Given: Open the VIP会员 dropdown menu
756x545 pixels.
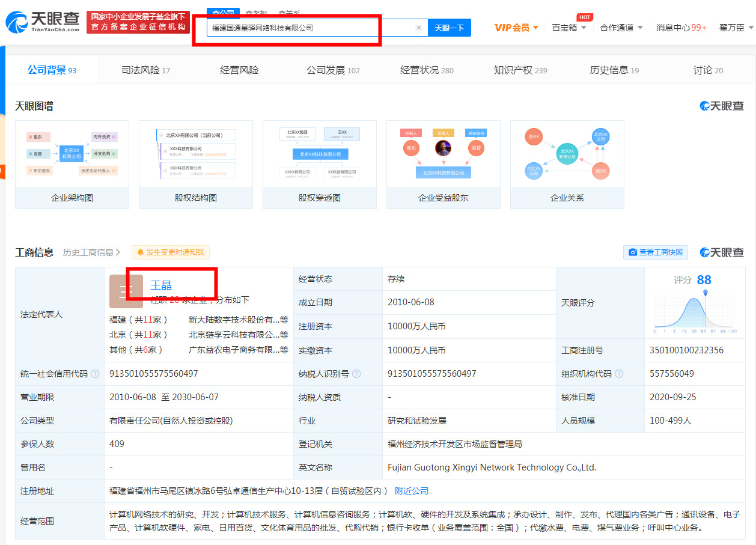Looking at the screenshot, I should (x=516, y=28).
